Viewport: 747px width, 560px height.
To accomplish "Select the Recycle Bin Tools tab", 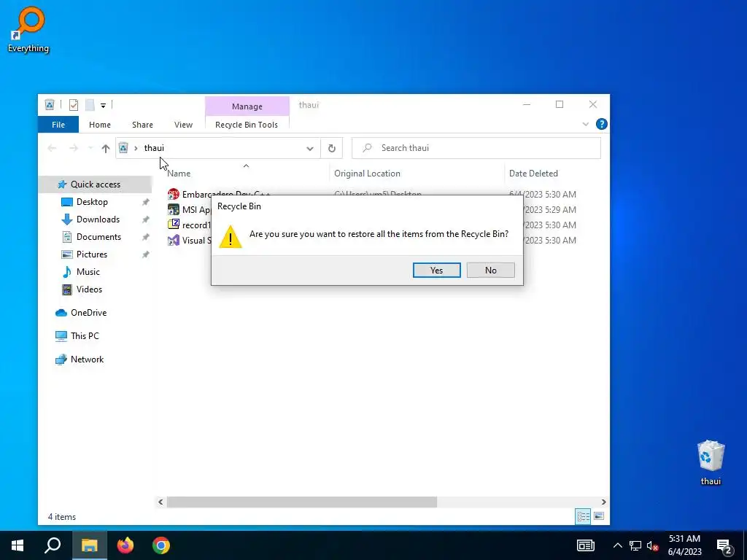I will pyautogui.click(x=247, y=125).
